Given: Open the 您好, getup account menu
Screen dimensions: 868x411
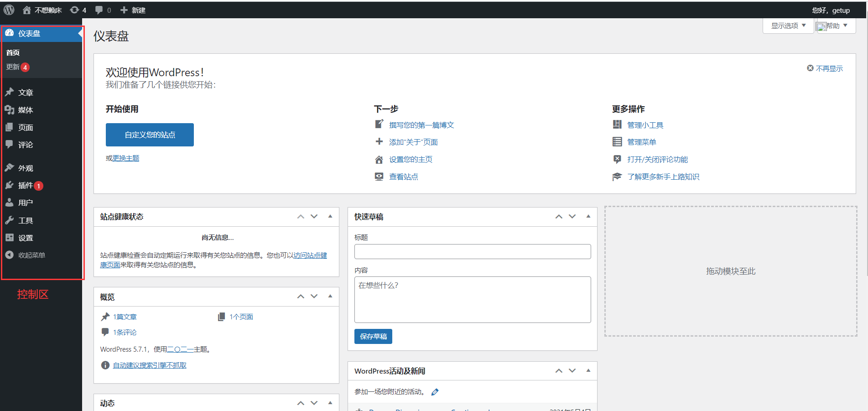Looking at the screenshot, I should 831,10.
